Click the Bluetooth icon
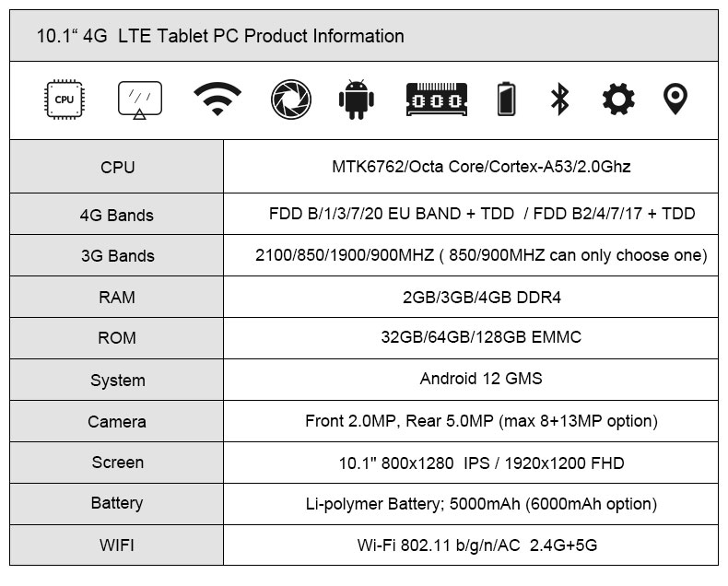Image resolution: width=728 pixels, height=586 pixels. coord(559,99)
